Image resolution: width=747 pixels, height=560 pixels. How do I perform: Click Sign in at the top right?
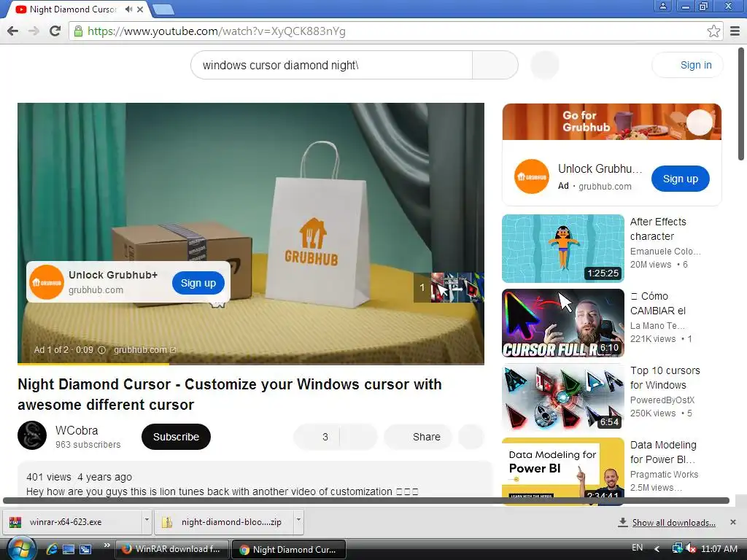pos(687,65)
